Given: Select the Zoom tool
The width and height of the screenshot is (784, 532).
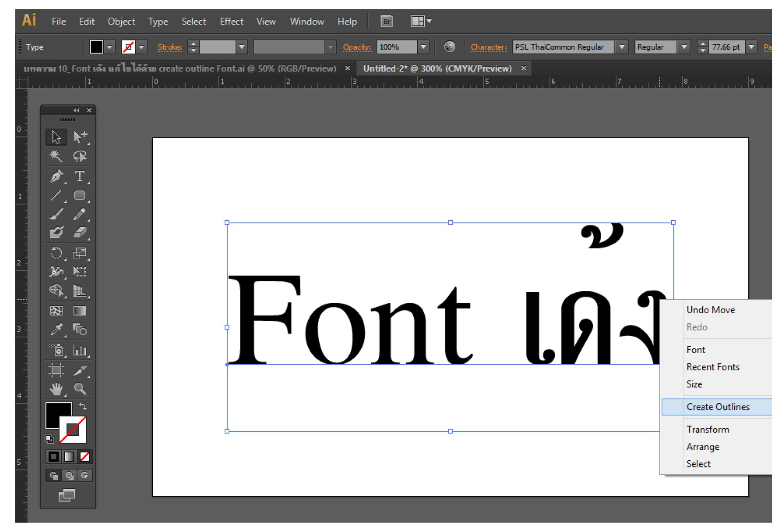Looking at the screenshot, I should pyautogui.click(x=80, y=389).
